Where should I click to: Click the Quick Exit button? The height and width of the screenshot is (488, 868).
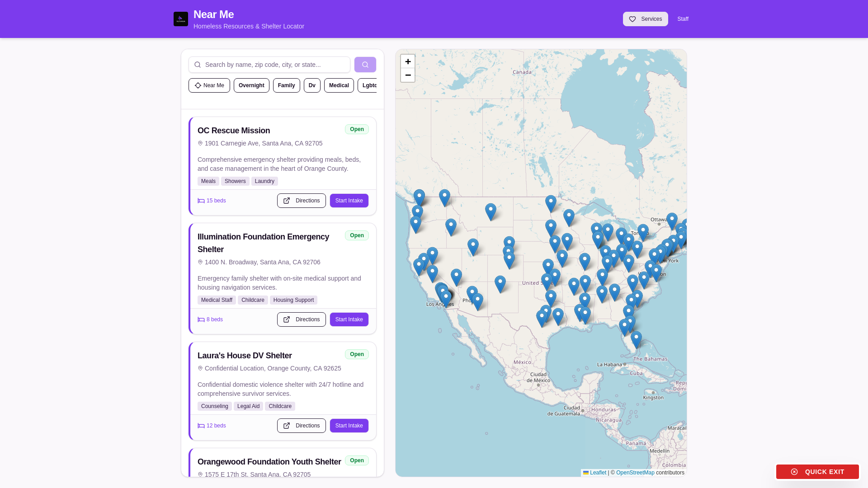817,472
